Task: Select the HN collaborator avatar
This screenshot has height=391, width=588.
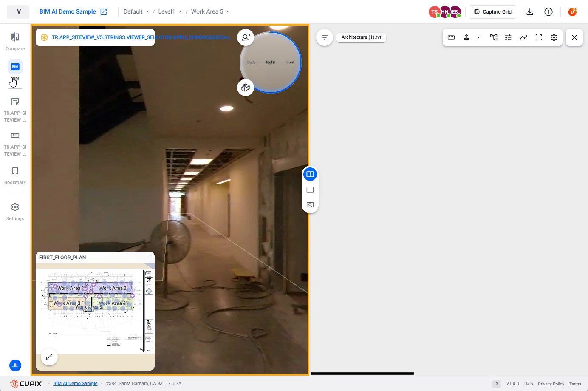Action: [x=444, y=12]
